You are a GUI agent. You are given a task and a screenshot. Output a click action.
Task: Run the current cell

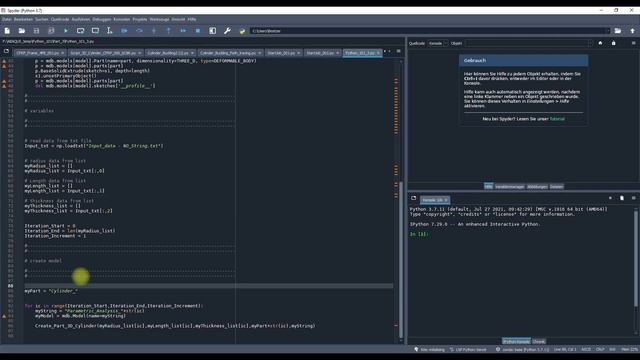80,31
